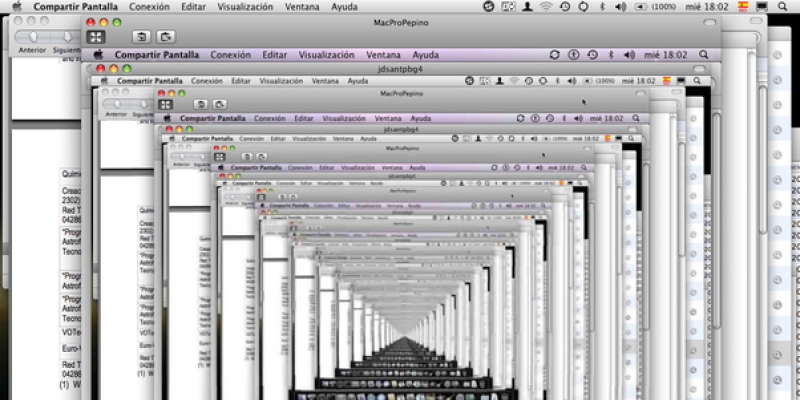This screenshot has width=800, height=400.
Task: Open Ayuda menu in the top menu bar
Action: click(x=344, y=7)
